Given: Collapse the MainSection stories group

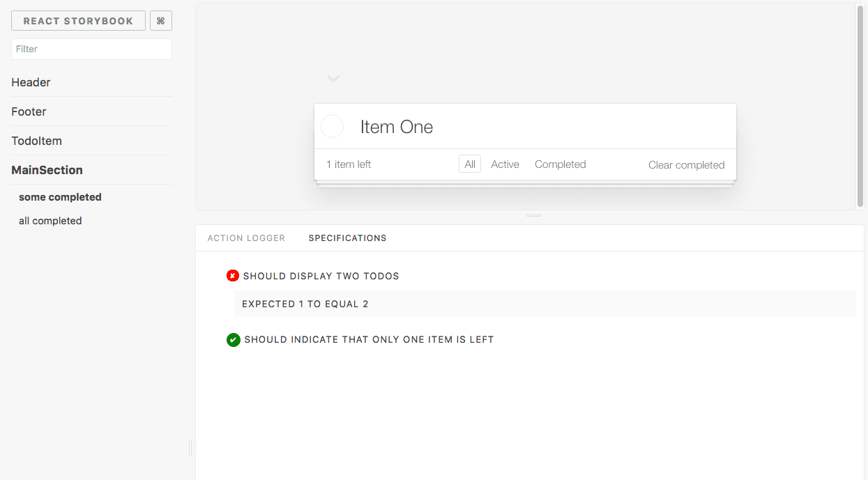Looking at the screenshot, I should click(47, 170).
